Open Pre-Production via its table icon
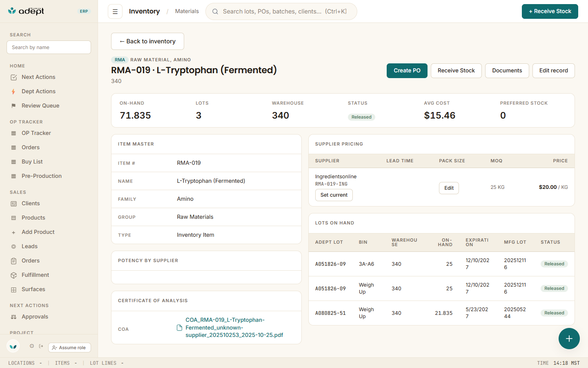Screen dimensions: 588x368 click(x=13, y=176)
